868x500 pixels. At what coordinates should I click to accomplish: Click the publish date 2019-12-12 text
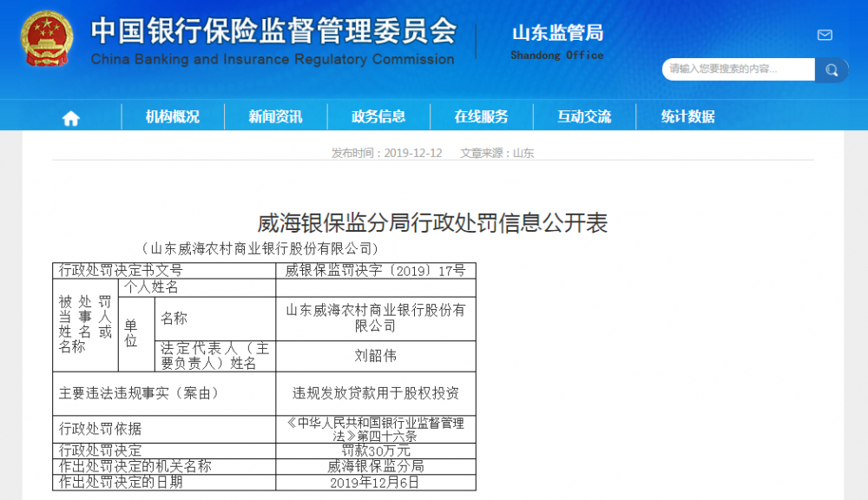pos(387,153)
